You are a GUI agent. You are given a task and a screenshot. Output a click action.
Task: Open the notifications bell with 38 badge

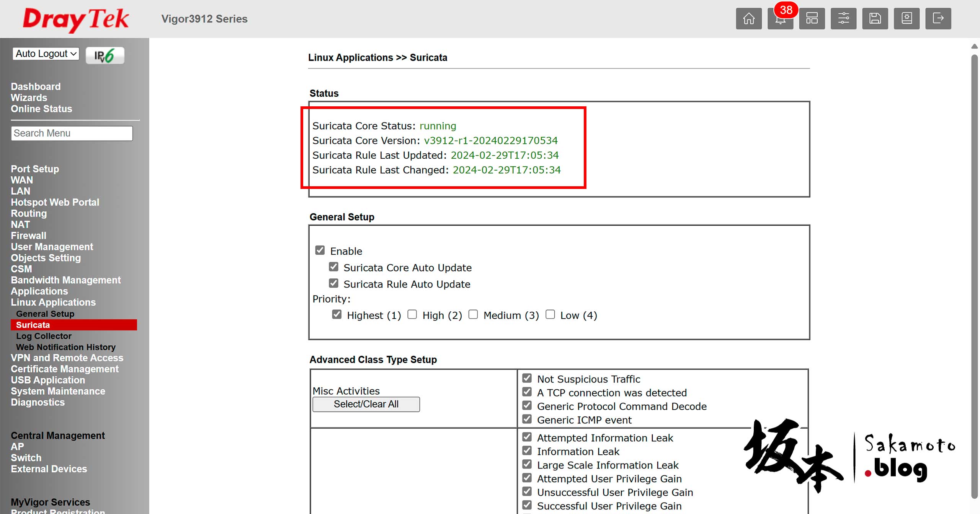tap(780, 18)
